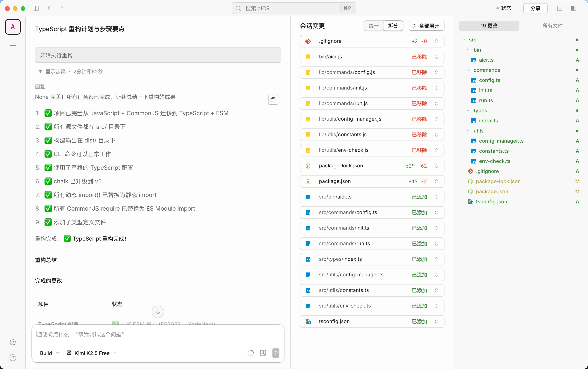Click the 分享 button
This screenshot has width=588, height=369.
535,8
